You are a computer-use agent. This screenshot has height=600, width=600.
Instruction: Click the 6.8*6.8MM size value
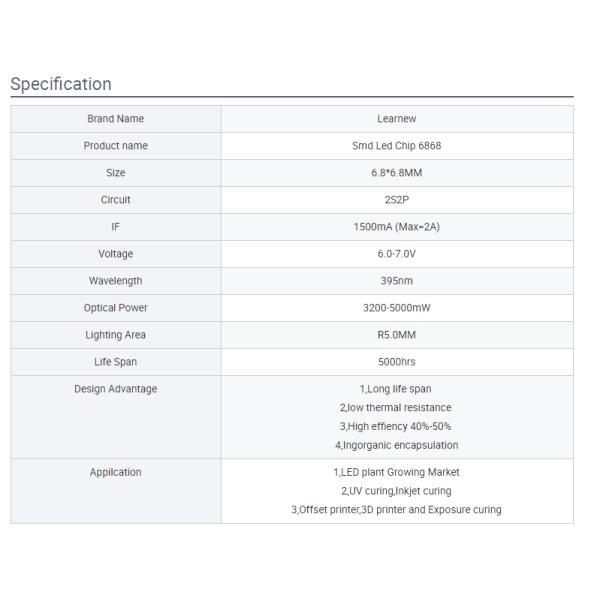click(397, 173)
